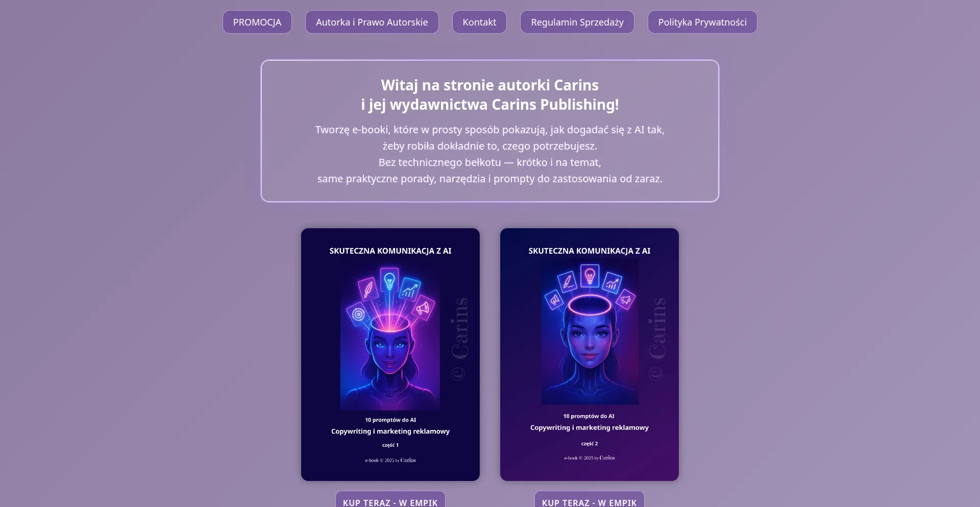Click the część 1 e-book cover

tap(390, 354)
